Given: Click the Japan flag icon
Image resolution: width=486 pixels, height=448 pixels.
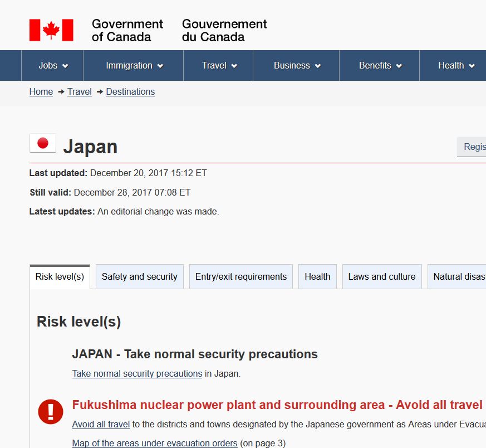Looking at the screenshot, I should (43, 143).
